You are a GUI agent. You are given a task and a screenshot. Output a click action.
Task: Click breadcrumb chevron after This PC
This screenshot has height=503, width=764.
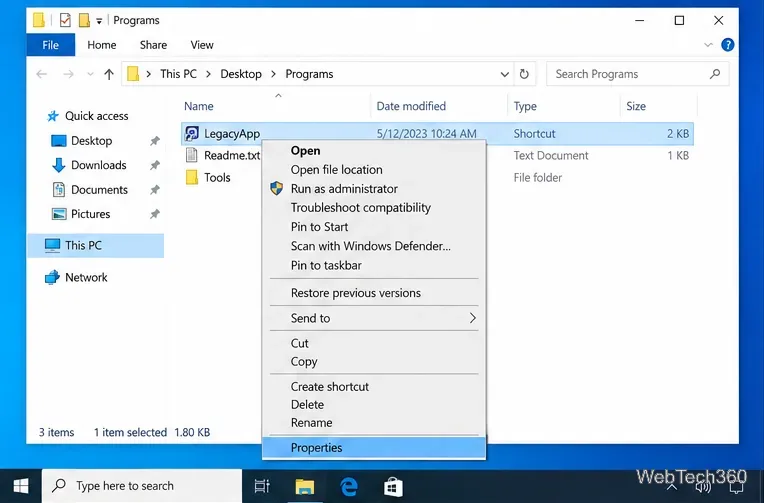209,74
